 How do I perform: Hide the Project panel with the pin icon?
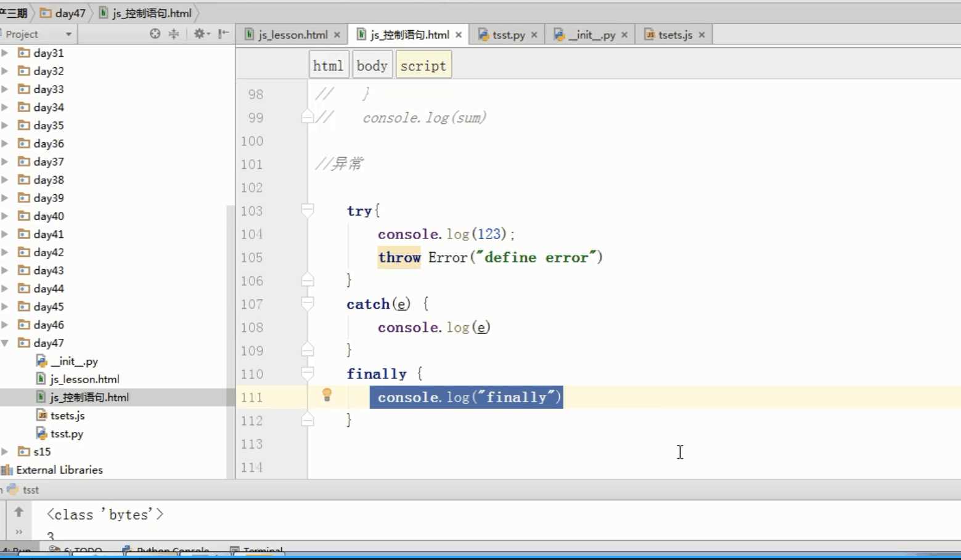224,34
